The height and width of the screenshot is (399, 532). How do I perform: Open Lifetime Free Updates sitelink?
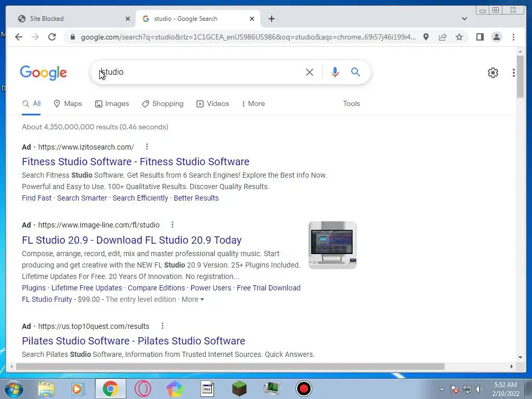87,288
